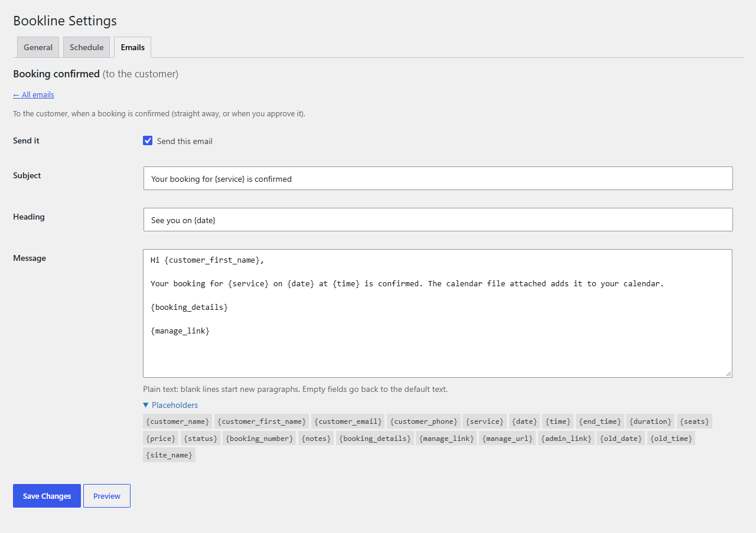Screen dimensions: 756x533
Task: Click the Booking confirmed heading text
Action: pos(56,74)
